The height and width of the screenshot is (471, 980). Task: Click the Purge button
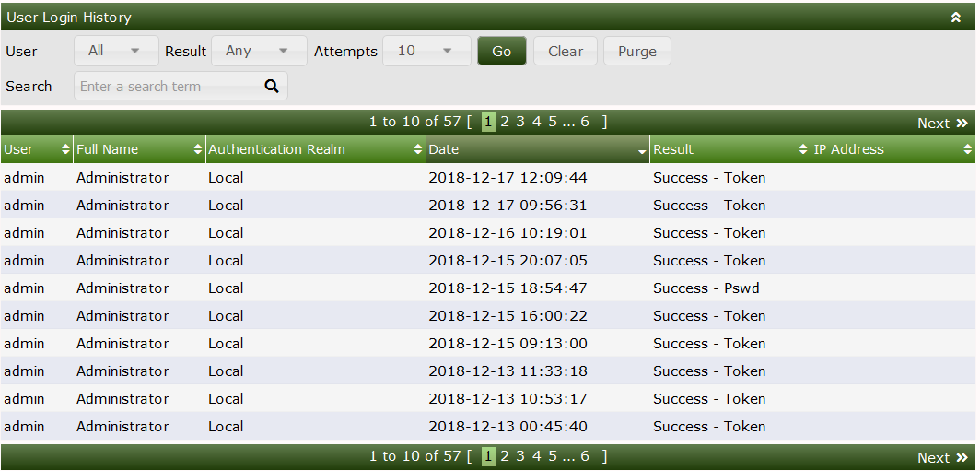pos(636,51)
